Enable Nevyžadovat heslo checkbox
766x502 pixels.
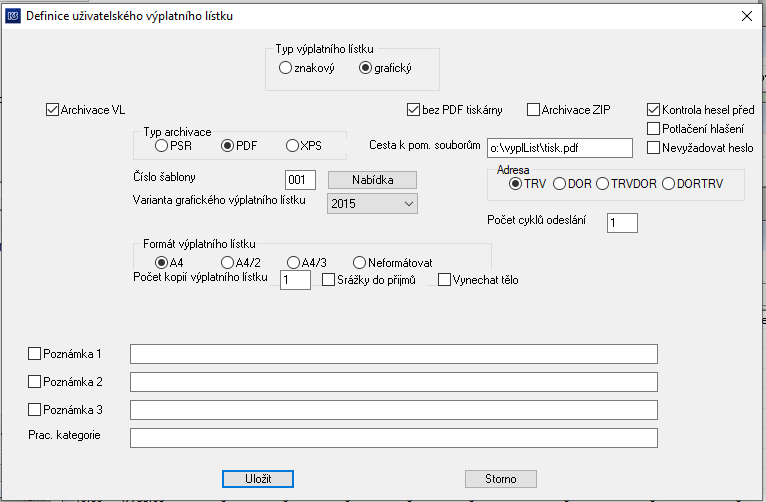point(653,147)
